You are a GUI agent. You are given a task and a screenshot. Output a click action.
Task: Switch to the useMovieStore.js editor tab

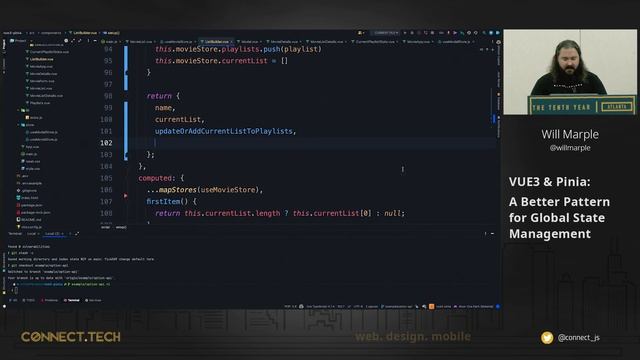click(x=178, y=42)
